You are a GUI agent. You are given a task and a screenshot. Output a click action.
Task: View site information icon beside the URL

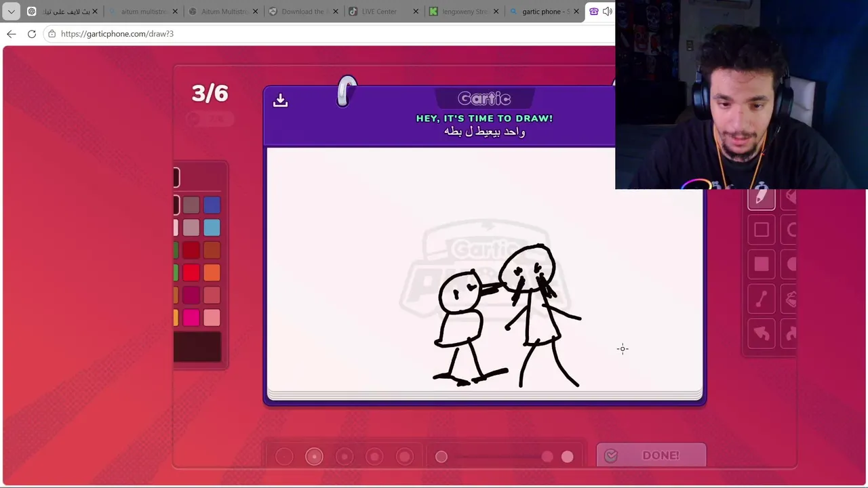[x=52, y=34]
